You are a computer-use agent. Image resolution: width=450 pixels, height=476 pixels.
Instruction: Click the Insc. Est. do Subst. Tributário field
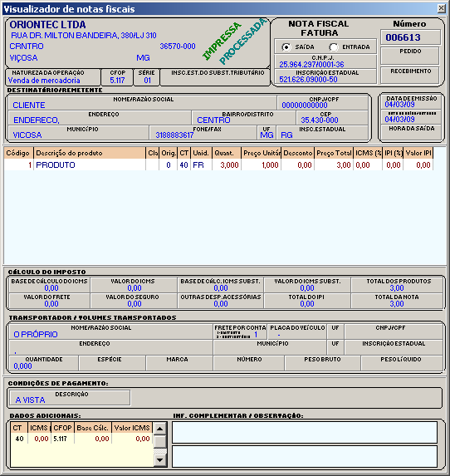pyautogui.click(x=214, y=77)
